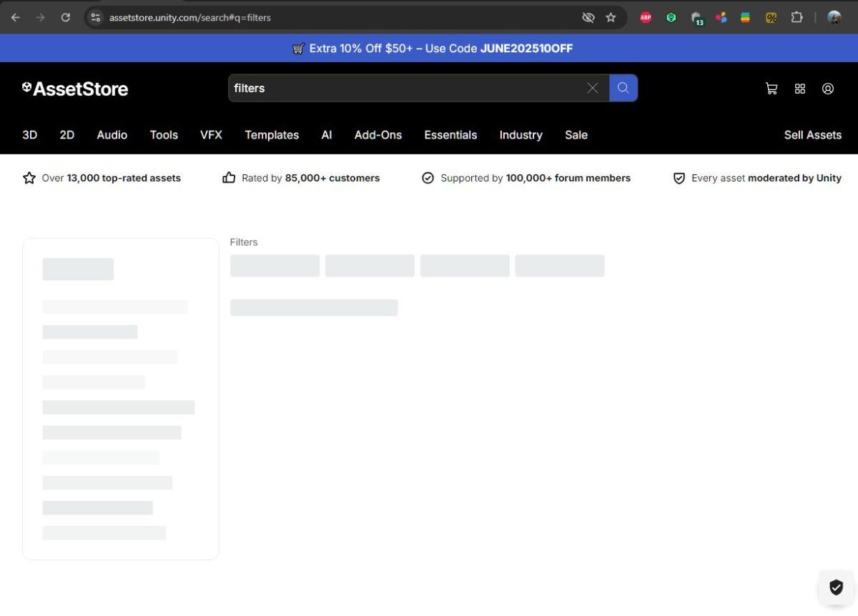Go to the Sale section
The image size is (858, 616).
pyautogui.click(x=576, y=135)
